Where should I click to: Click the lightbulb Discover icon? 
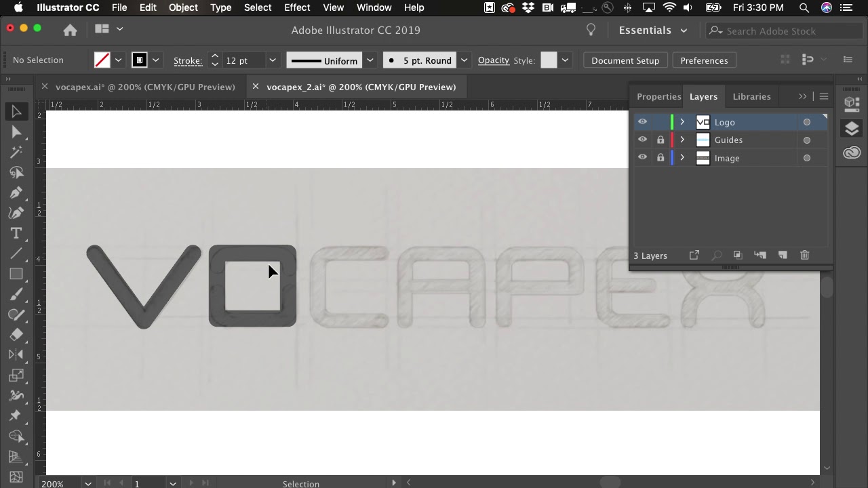[591, 30]
